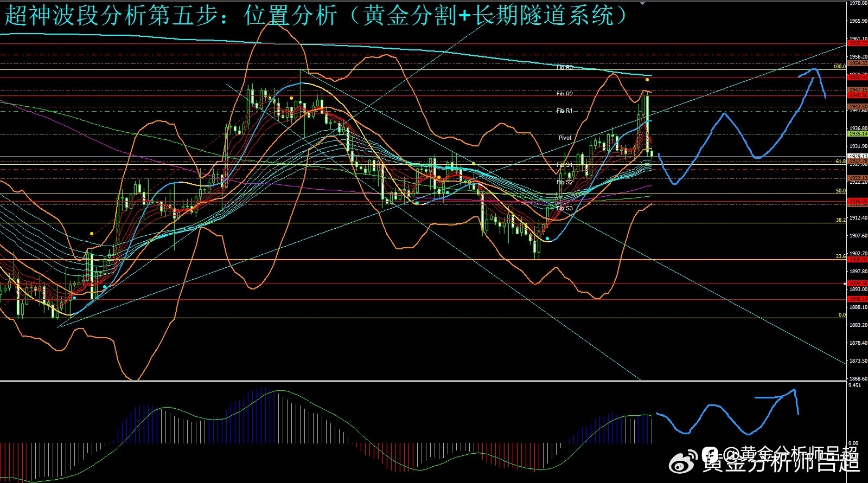Select the 23.6 Fibonacci retracement label
The width and height of the screenshot is (868, 483).
click(x=840, y=256)
